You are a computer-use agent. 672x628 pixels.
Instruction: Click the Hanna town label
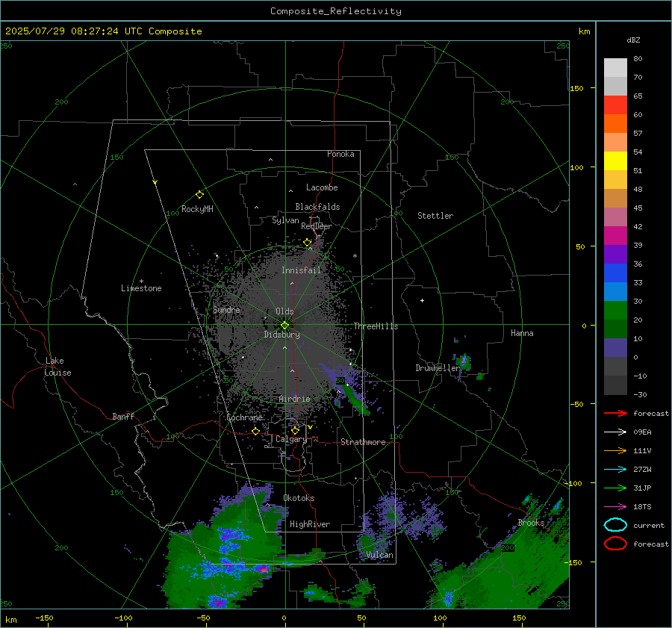click(522, 333)
